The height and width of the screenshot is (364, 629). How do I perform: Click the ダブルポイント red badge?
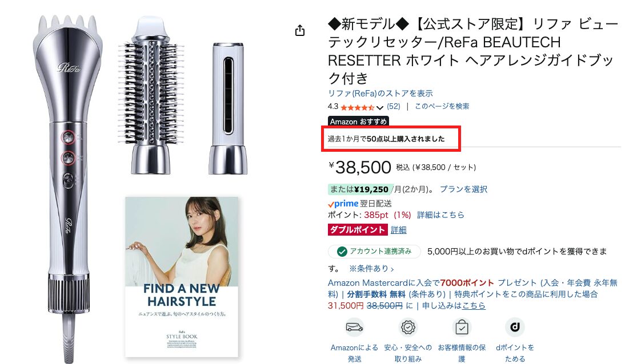[358, 230]
